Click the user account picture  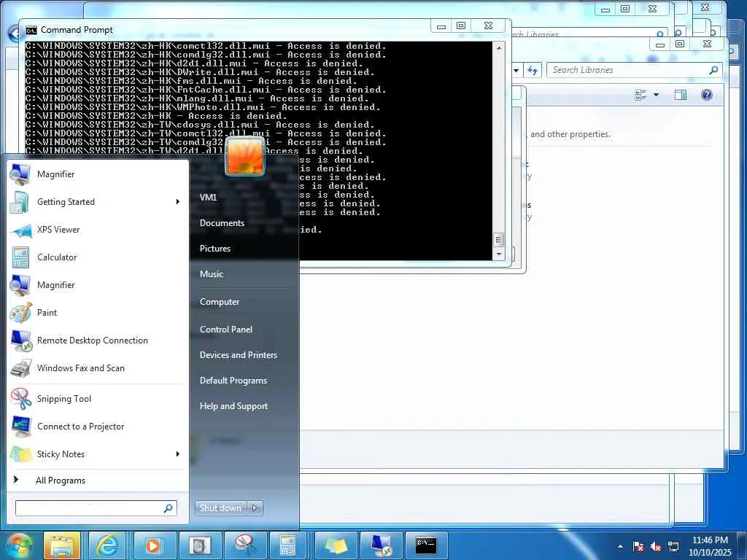point(245,157)
